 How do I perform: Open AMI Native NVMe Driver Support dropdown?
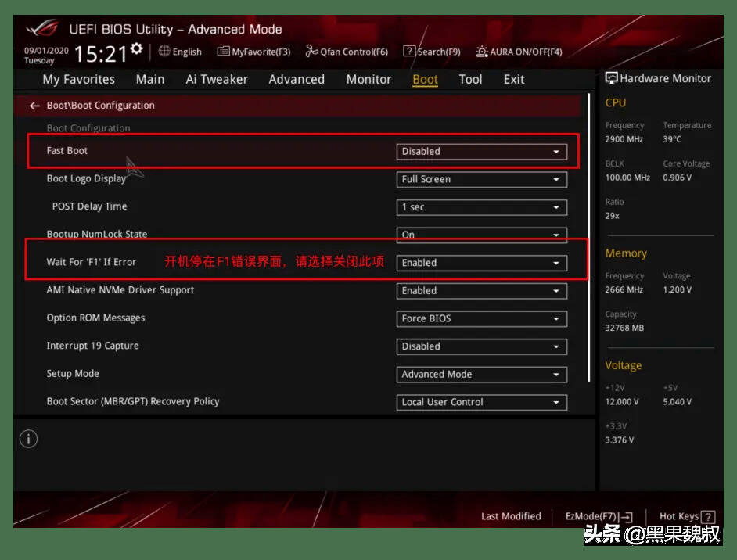[x=482, y=291]
